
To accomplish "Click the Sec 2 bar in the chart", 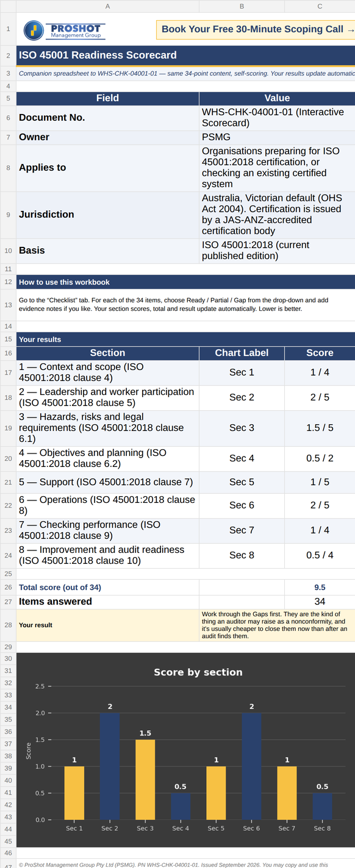I will pyautogui.click(x=110, y=767).
